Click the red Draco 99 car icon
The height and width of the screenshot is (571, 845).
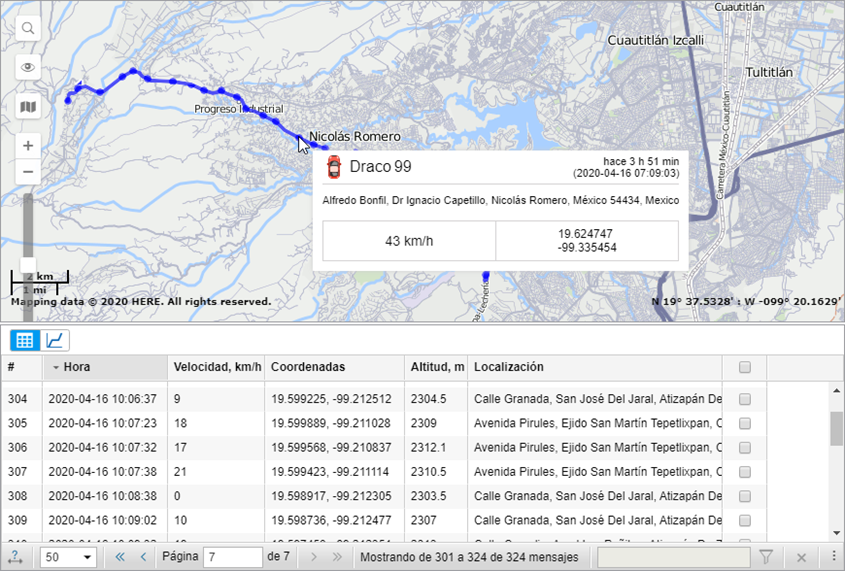pyautogui.click(x=334, y=167)
